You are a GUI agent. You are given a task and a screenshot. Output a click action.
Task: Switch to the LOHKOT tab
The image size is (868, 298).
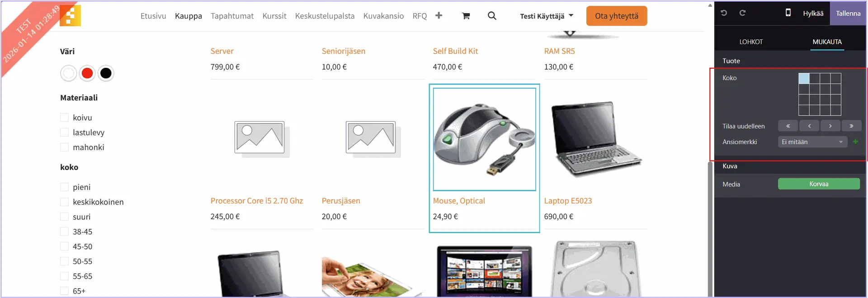pyautogui.click(x=751, y=42)
